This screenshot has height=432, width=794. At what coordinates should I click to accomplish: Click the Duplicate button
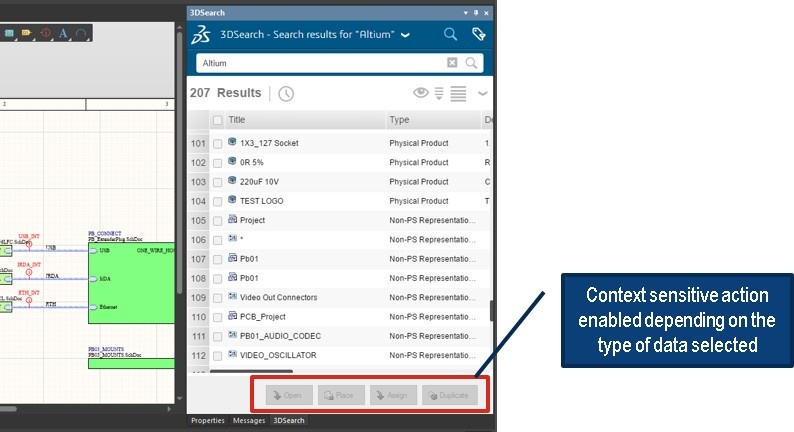click(450, 395)
